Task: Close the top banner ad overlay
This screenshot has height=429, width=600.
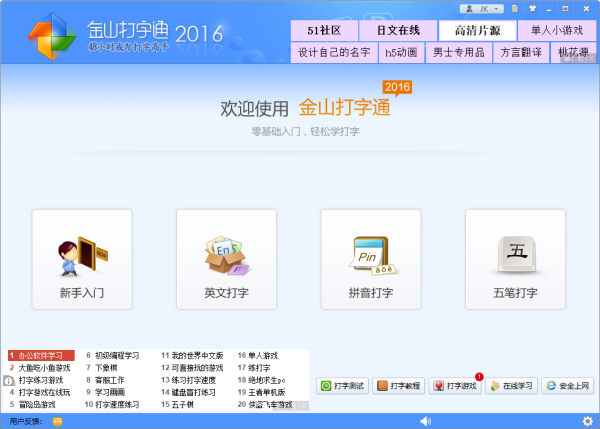Action: pyautogui.click(x=592, y=59)
